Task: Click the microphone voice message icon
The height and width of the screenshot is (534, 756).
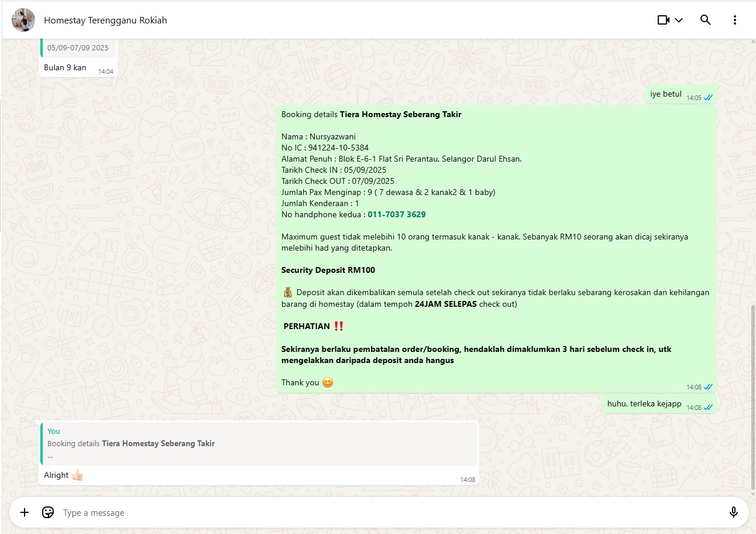Action: click(733, 512)
